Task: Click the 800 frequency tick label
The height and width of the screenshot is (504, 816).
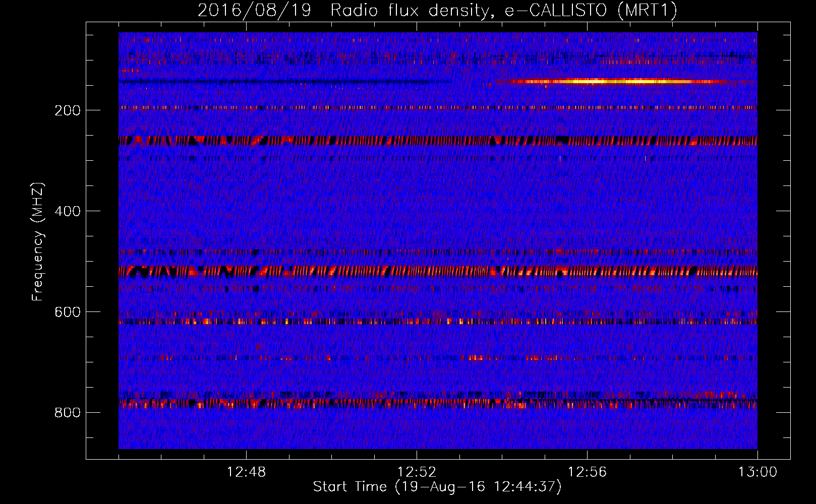Action: (x=68, y=413)
